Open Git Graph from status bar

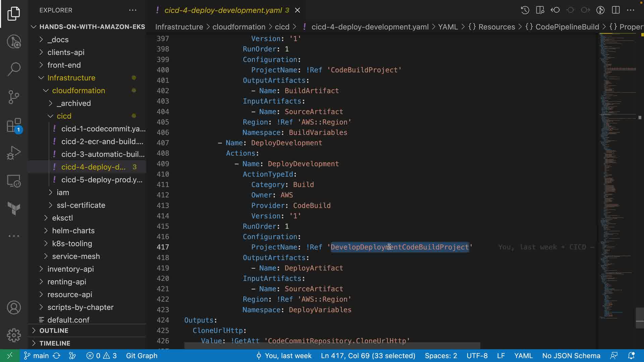click(x=142, y=356)
